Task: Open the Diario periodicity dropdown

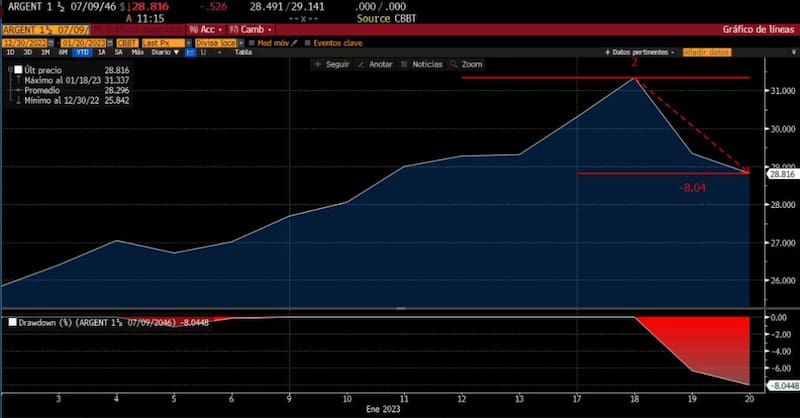Action: (160, 51)
